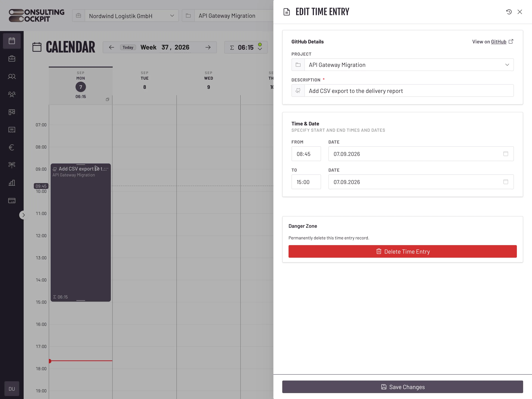Click the red current-time marker dot
Viewport: 532px width, 399px height.
coord(50,361)
